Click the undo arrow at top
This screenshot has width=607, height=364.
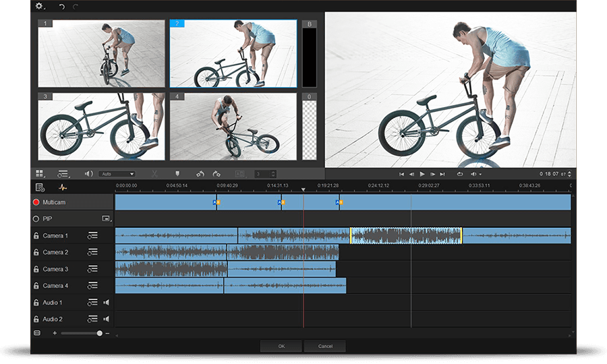pos(61,6)
